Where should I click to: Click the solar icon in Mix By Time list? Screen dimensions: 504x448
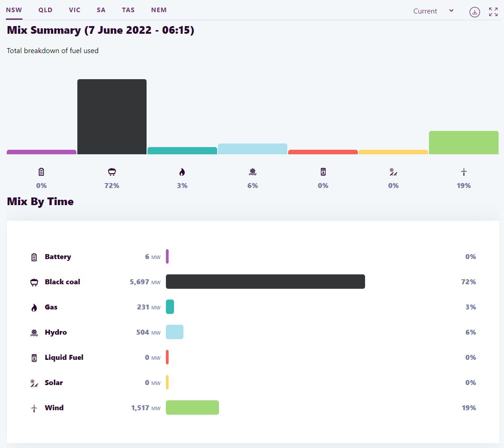(34, 383)
